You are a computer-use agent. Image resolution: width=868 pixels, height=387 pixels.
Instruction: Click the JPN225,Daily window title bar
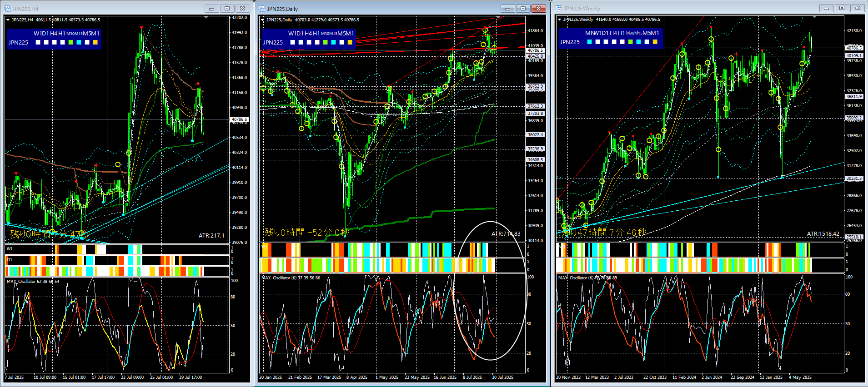click(401, 9)
